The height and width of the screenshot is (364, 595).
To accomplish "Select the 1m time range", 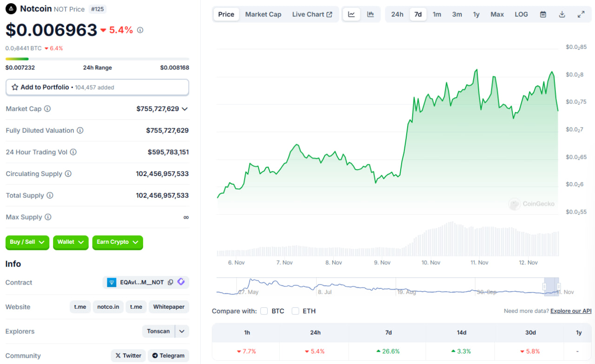I will coord(437,14).
